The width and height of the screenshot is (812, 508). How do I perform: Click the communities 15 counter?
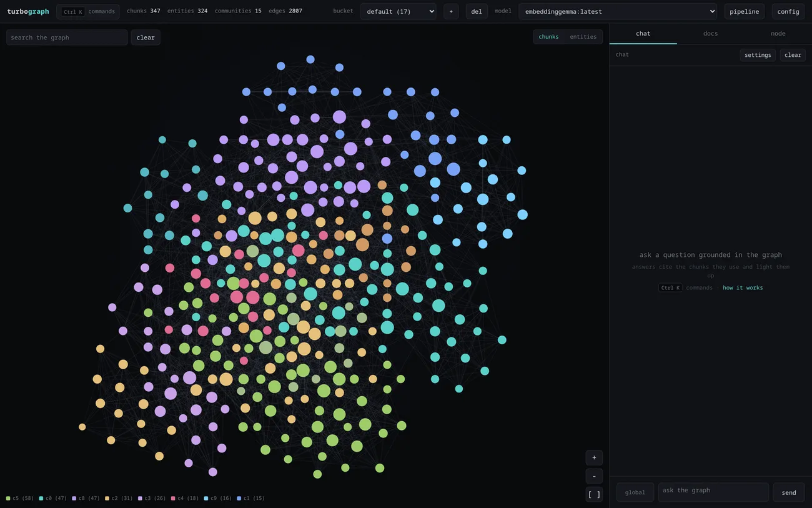238,11
